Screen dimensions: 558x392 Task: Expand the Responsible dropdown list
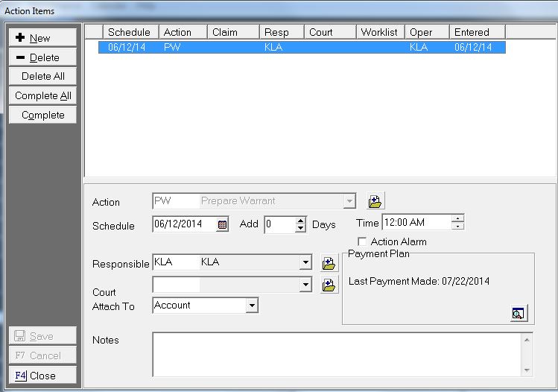coord(305,263)
